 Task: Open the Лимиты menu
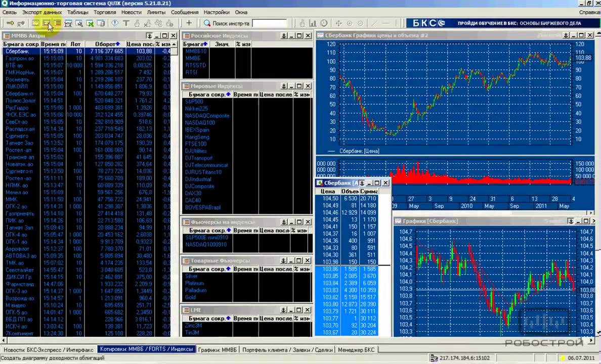(x=156, y=12)
